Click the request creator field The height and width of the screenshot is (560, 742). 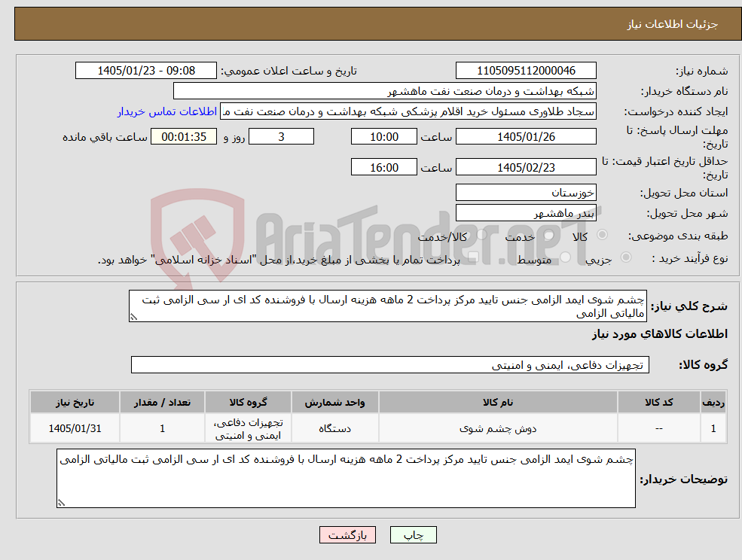click(408, 111)
